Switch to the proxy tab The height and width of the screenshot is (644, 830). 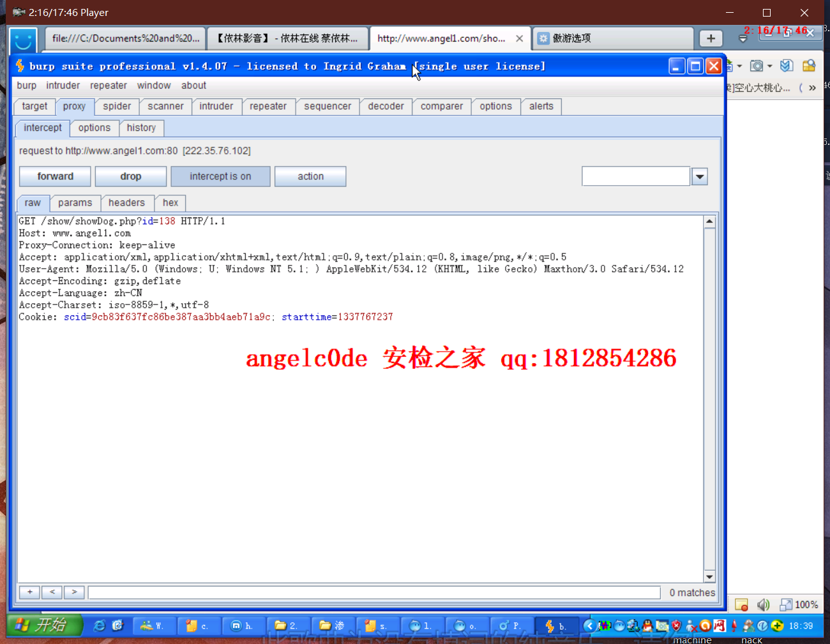tap(74, 107)
